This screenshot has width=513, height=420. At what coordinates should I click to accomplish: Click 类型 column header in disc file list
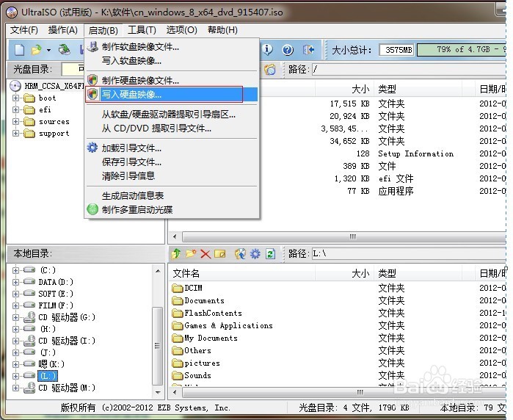tap(418, 89)
